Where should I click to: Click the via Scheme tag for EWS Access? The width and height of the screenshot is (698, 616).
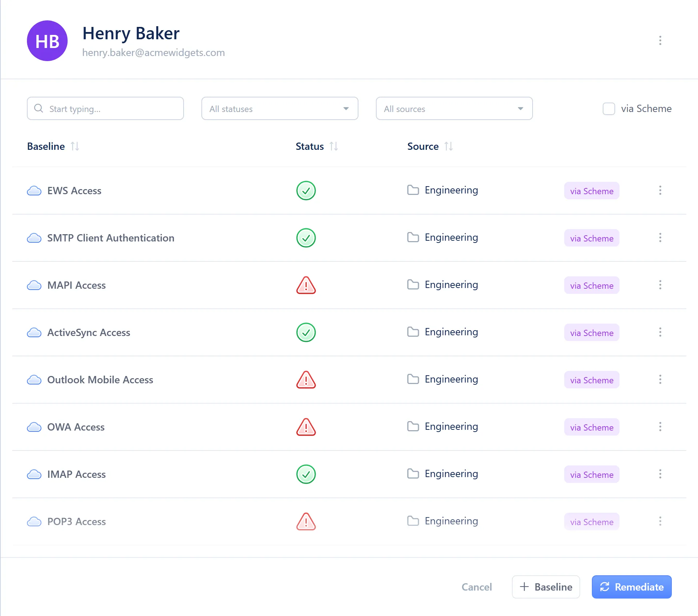[x=592, y=191]
